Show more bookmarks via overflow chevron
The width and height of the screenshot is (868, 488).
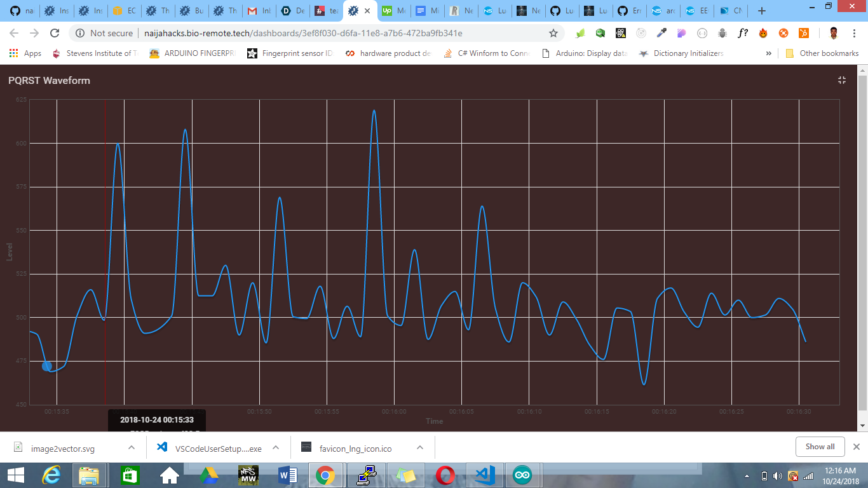point(769,53)
